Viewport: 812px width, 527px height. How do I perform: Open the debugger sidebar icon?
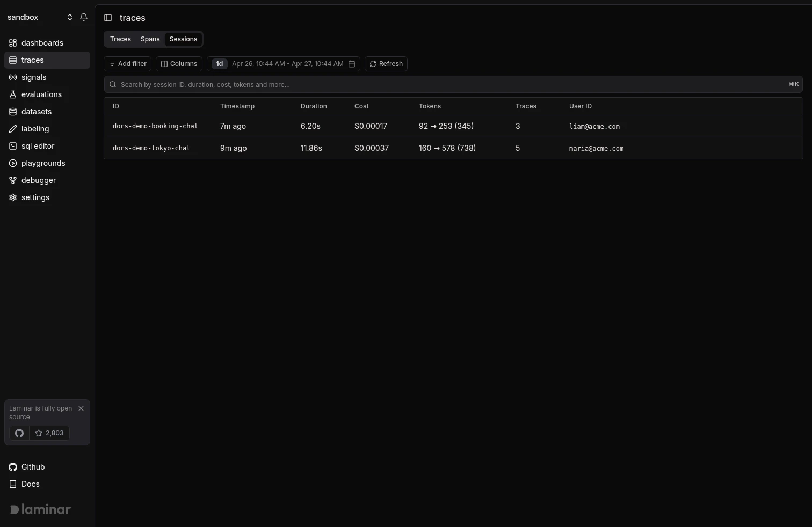tap(13, 180)
